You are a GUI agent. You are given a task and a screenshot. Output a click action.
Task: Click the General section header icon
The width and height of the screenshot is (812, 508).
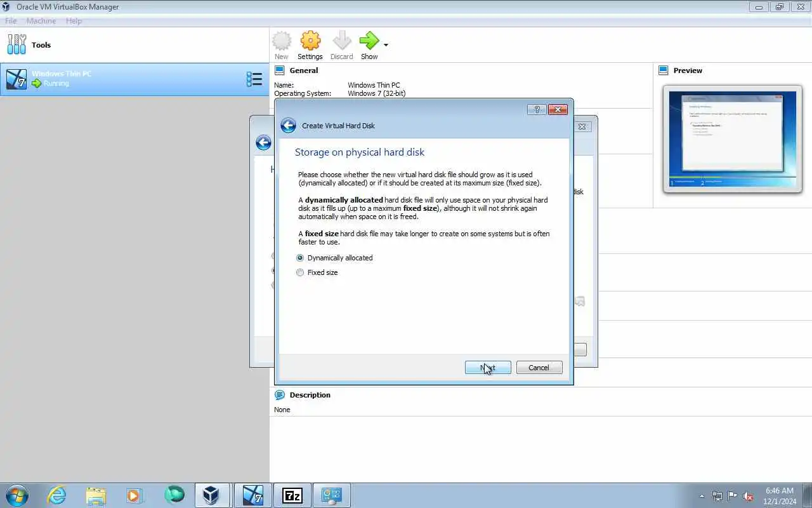280,70
